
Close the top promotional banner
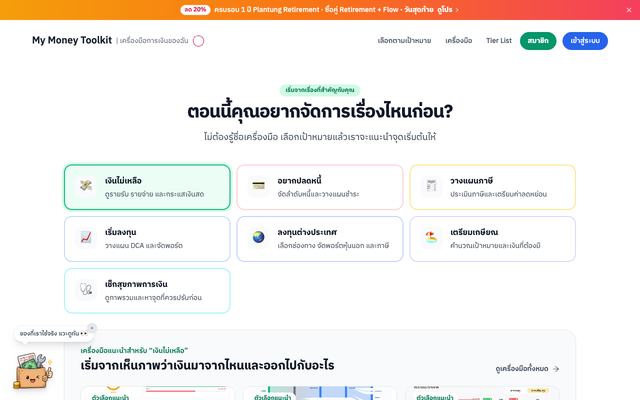(629, 10)
